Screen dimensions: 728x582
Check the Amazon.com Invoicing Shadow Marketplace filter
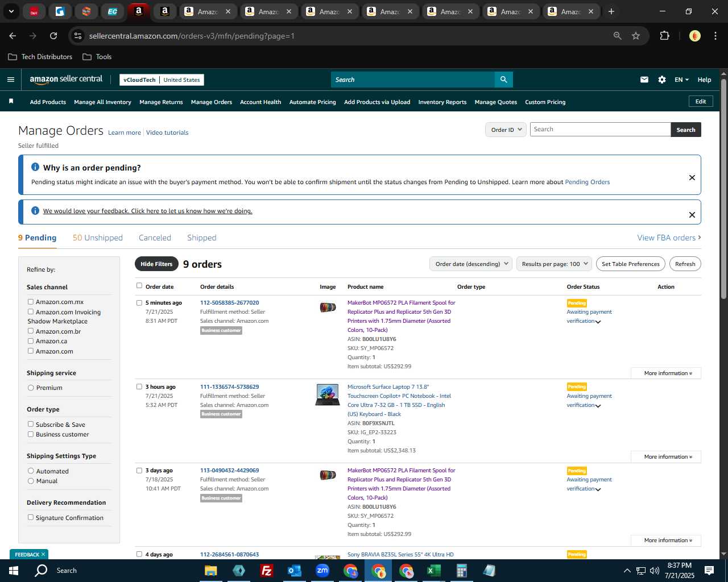pos(31,311)
